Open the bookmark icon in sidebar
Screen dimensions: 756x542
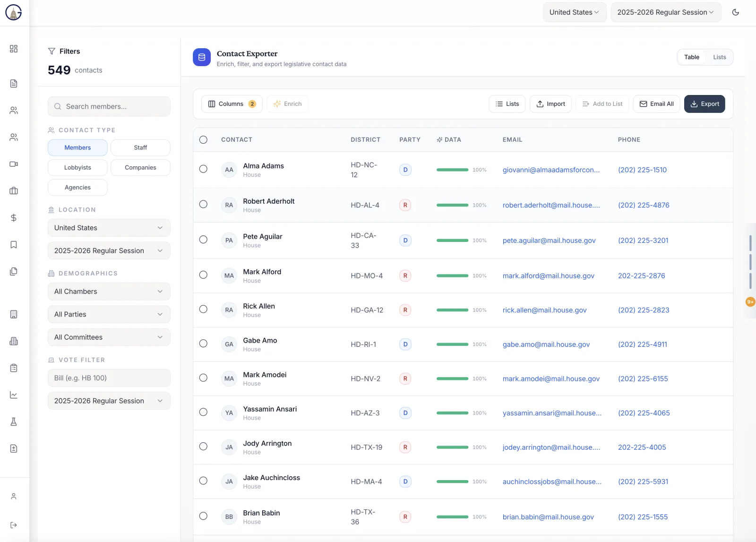pyautogui.click(x=14, y=245)
